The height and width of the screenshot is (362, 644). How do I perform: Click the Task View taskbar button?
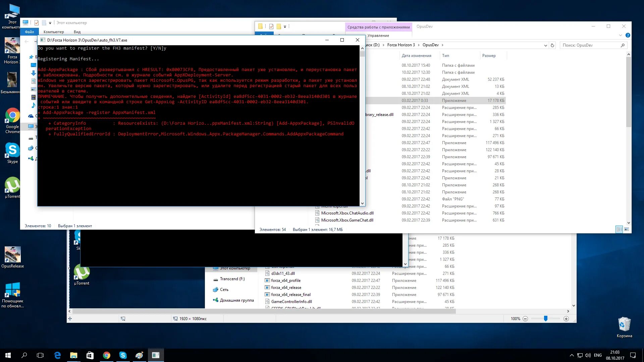point(40,355)
